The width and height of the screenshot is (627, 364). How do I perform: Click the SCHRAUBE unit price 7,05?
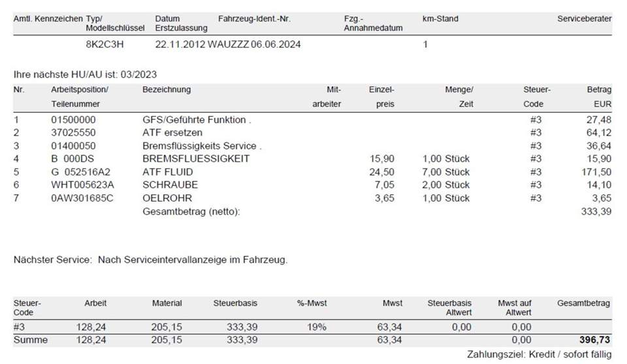pos(384,185)
